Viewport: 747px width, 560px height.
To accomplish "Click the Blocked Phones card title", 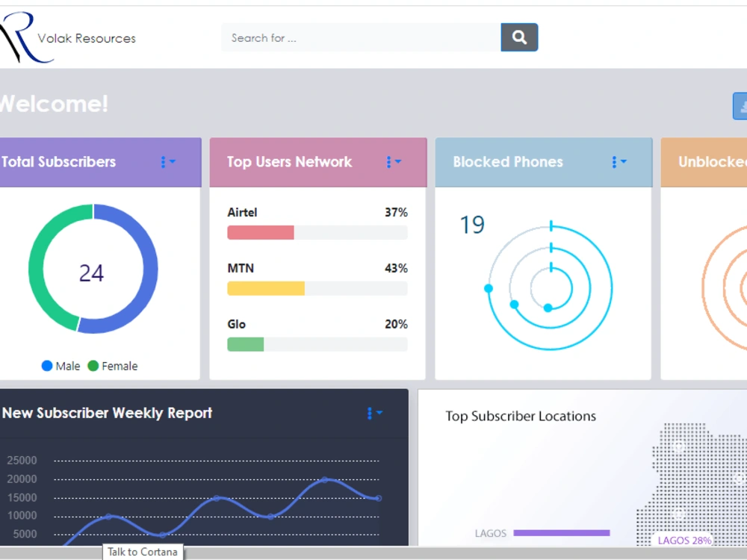I will coord(508,162).
